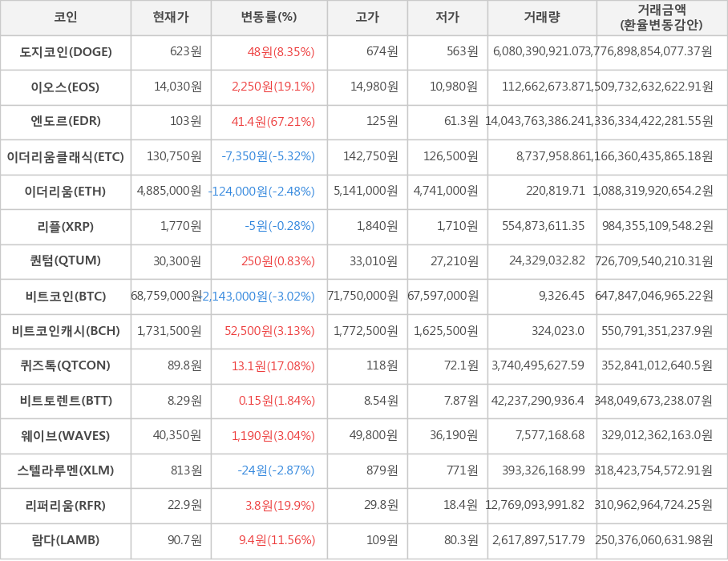Open the 비트코인(BTC) coin entry
Screen dimensions: 728x561
[66, 297]
